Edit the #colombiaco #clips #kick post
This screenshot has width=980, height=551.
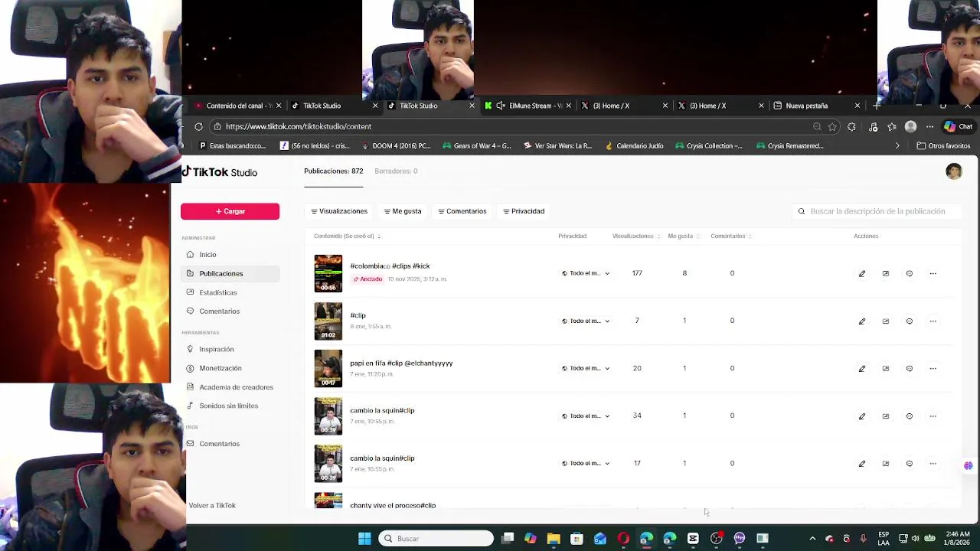tap(862, 273)
